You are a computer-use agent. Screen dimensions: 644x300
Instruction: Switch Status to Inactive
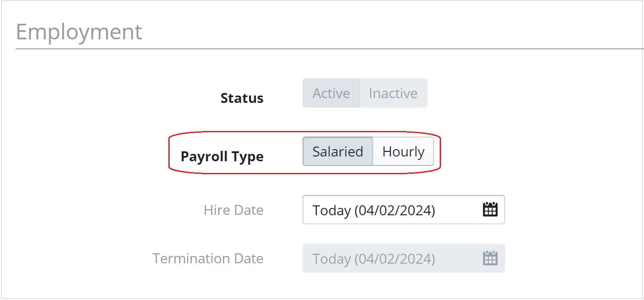coord(393,93)
